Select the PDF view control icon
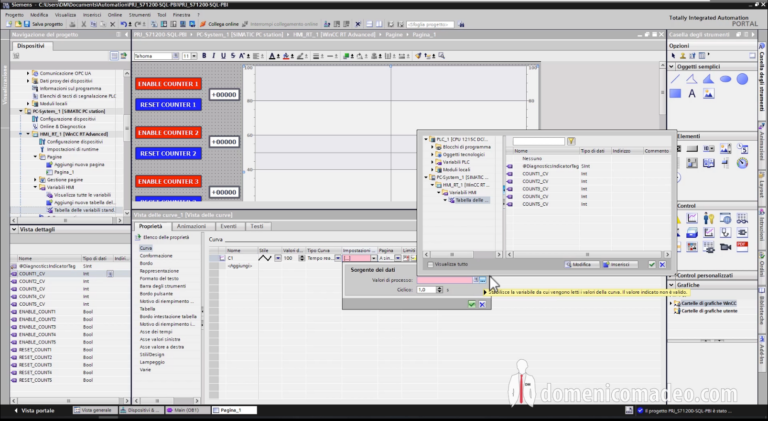Screen dimensions: 768x421 pos(743,247)
